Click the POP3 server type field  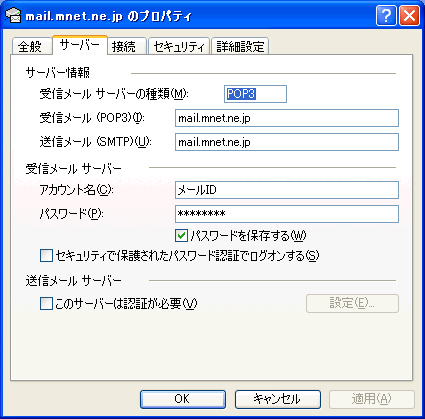255,94
